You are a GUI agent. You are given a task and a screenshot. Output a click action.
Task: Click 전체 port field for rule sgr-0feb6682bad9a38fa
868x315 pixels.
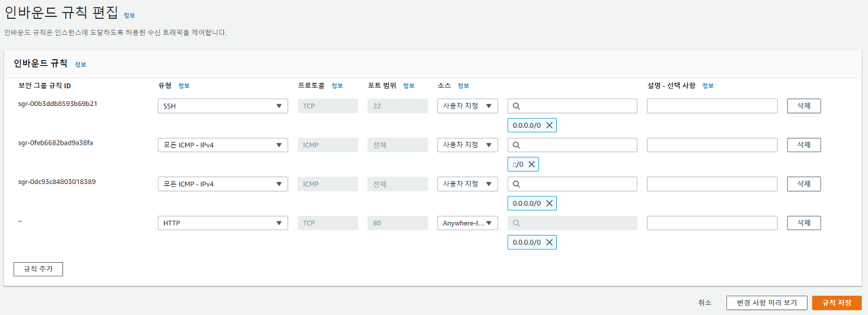click(397, 145)
